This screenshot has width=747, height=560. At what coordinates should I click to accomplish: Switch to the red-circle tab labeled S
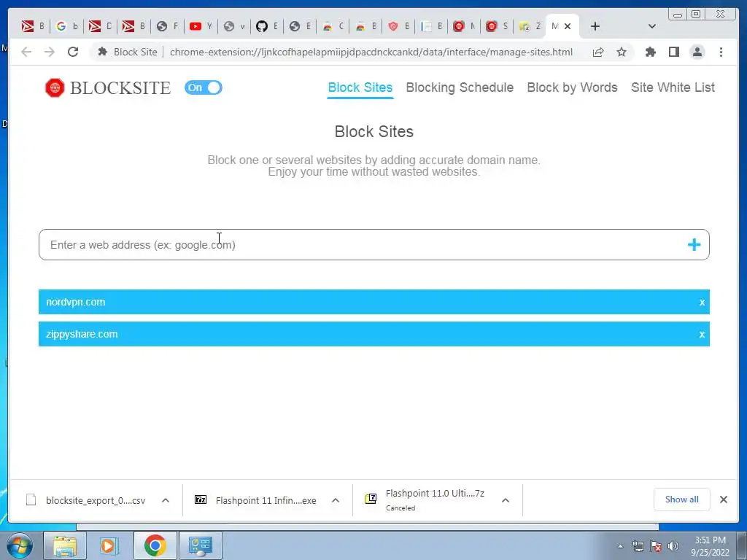coord(497,26)
